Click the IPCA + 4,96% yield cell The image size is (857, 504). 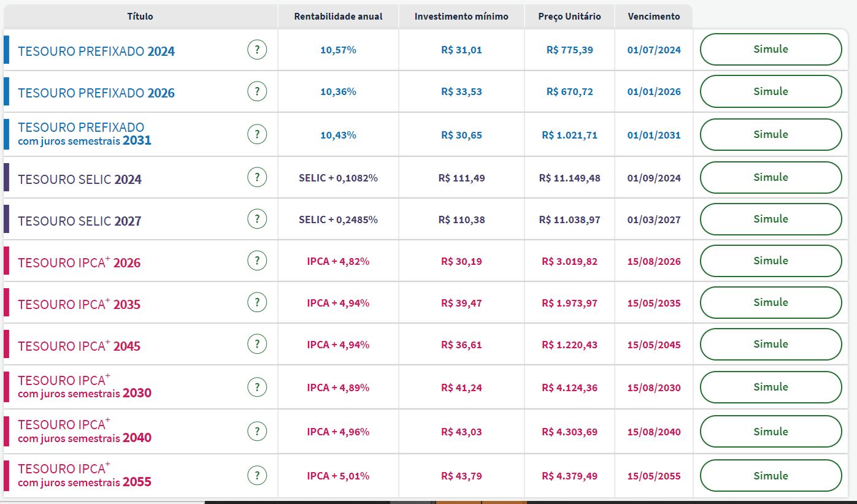(338, 432)
